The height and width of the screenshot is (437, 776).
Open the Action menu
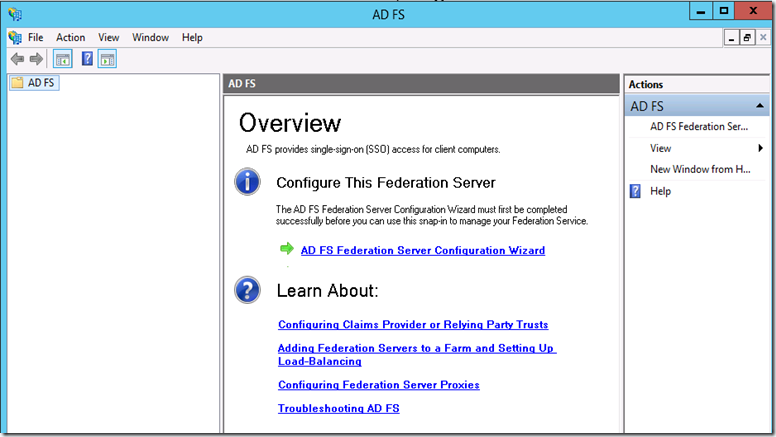coord(70,38)
